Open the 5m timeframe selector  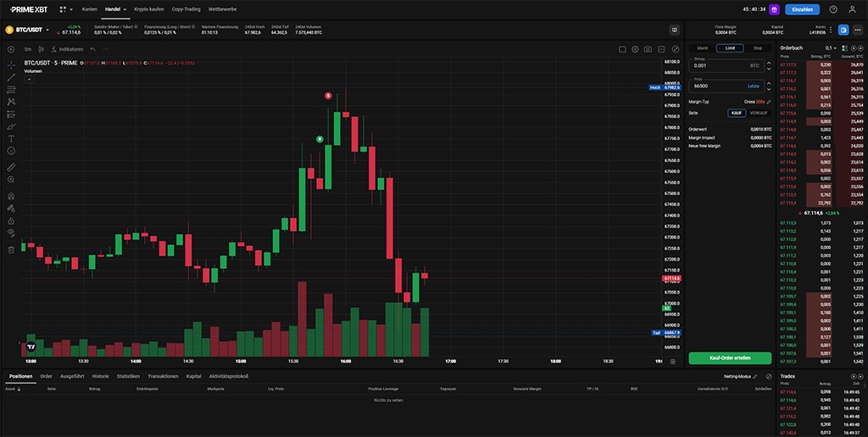point(28,49)
